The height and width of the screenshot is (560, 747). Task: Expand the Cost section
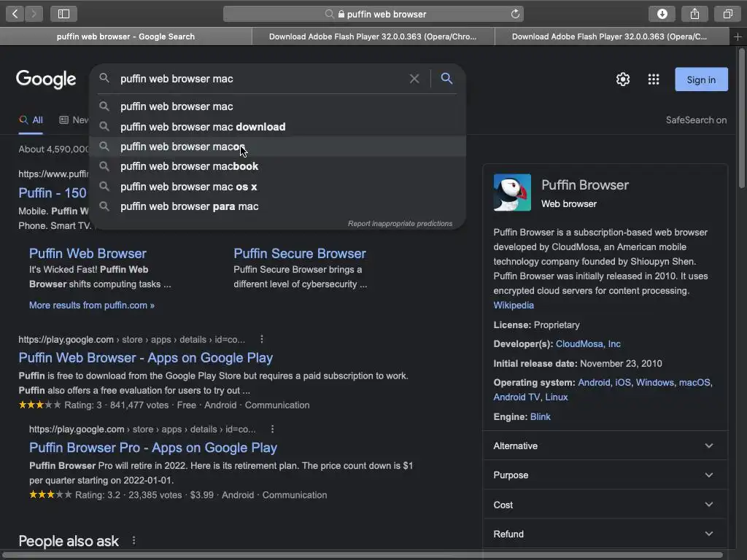click(x=605, y=505)
